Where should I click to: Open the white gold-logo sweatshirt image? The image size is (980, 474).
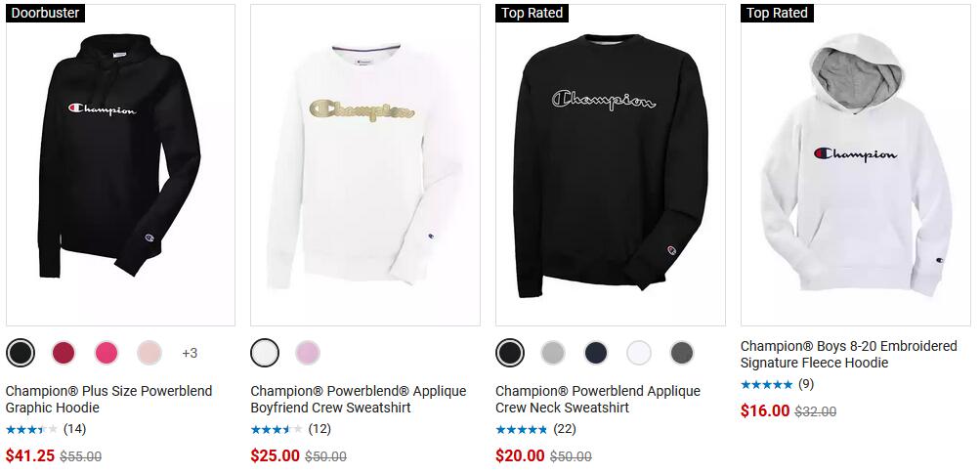tap(365, 165)
